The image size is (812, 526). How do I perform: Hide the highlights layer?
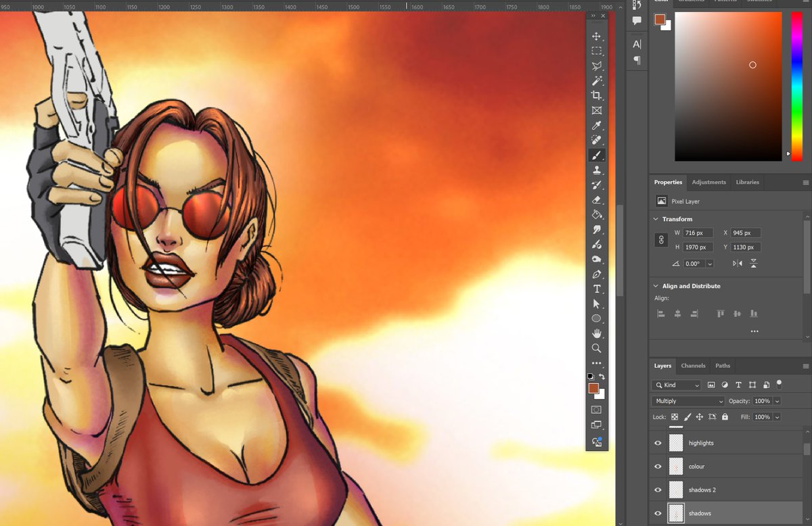coord(658,443)
